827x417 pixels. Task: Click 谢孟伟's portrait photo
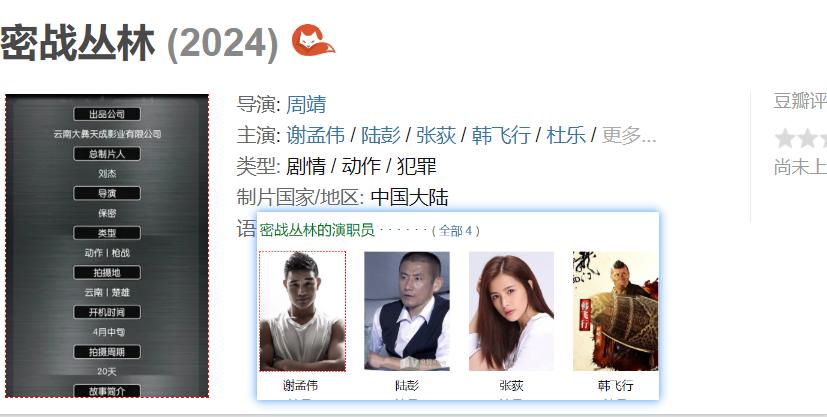(302, 311)
